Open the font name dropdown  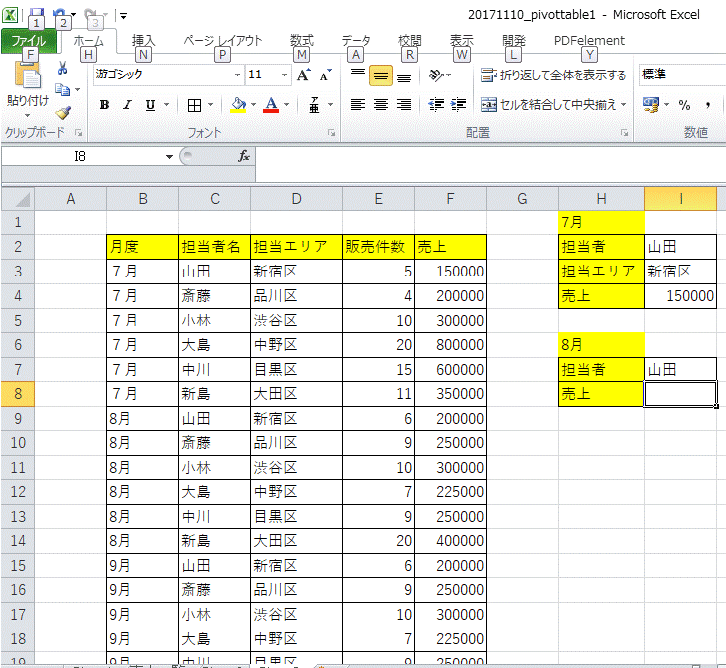237,75
